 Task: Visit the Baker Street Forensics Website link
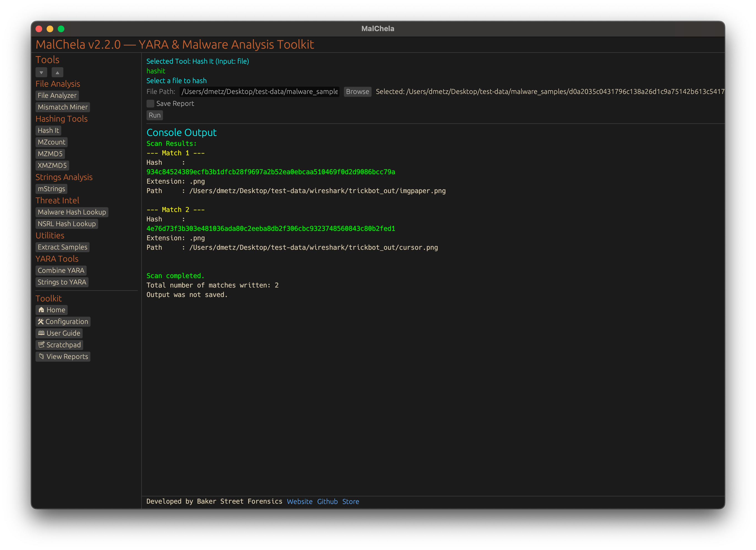pos(300,502)
